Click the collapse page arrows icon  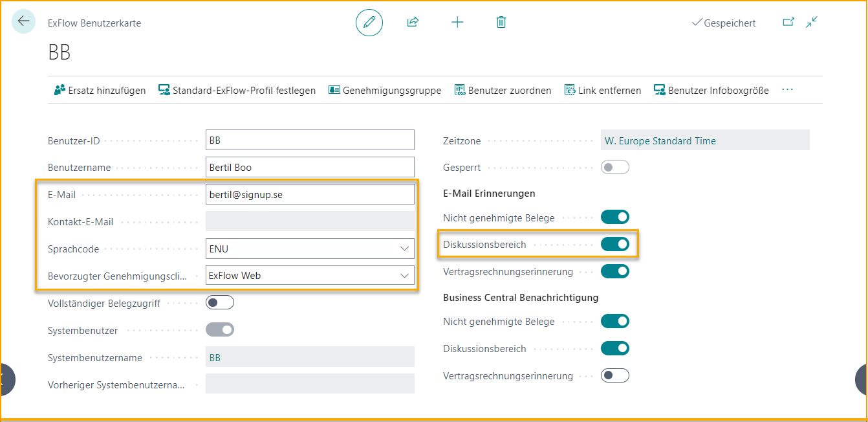(812, 22)
